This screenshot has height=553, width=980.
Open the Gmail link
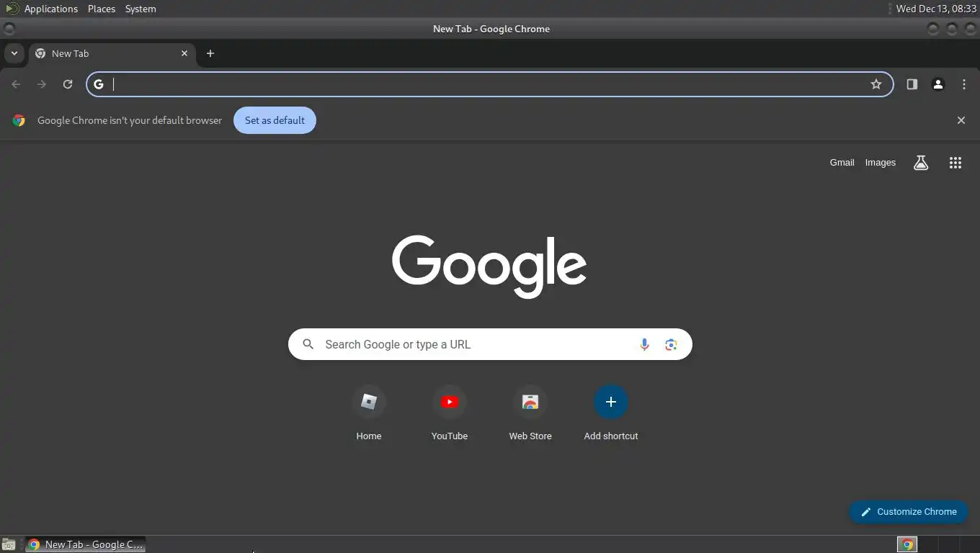[842, 163]
